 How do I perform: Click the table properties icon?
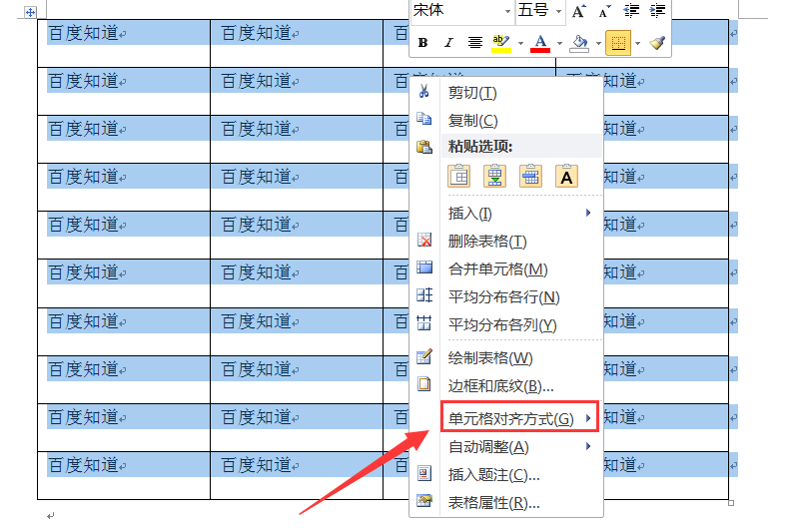(x=423, y=501)
